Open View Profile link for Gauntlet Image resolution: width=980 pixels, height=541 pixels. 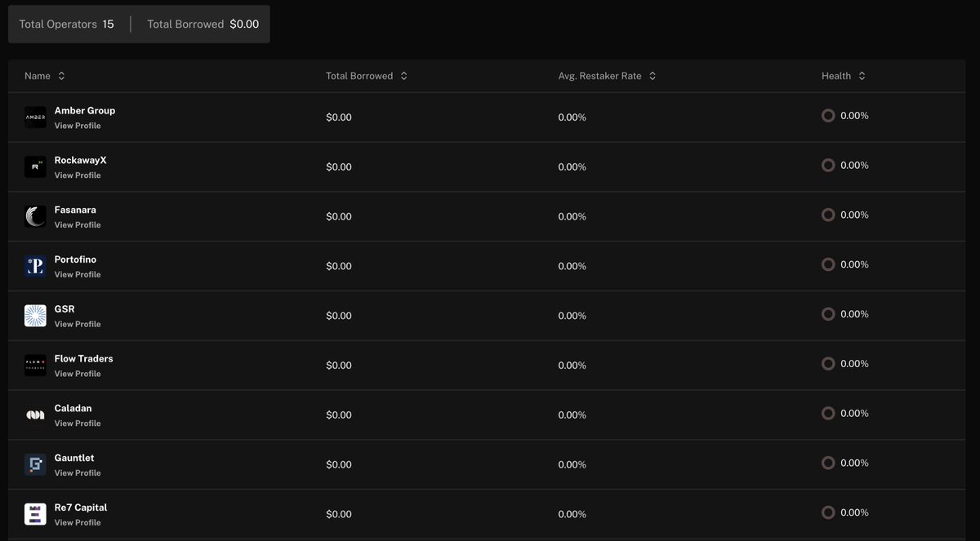pos(78,473)
